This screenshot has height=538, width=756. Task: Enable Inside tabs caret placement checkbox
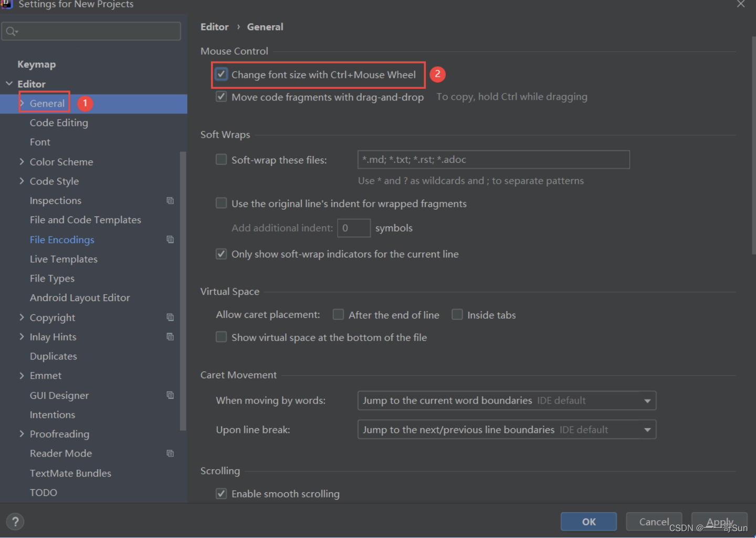point(457,314)
